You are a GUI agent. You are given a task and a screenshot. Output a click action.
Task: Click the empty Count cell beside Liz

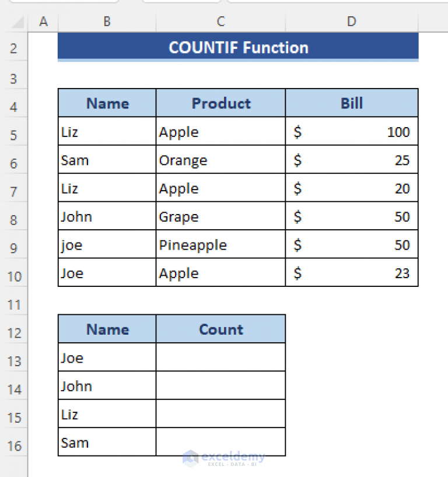tap(220, 413)
